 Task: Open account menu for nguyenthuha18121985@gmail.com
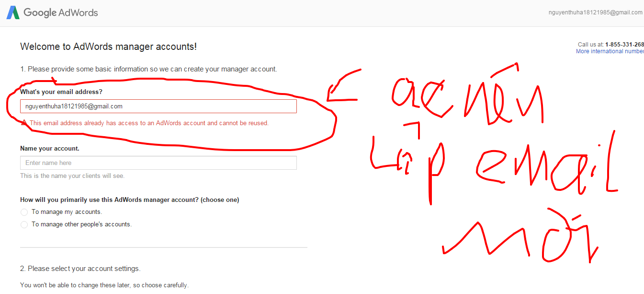tap(596, 12)
